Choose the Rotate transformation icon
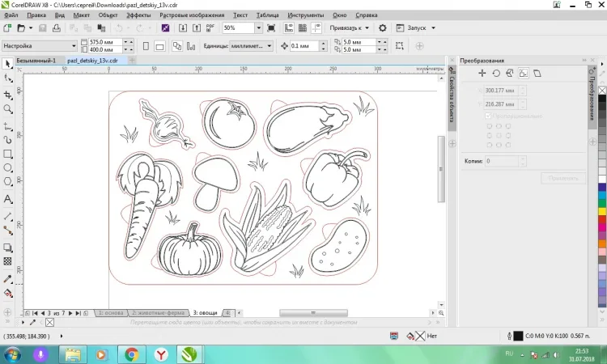Screen dimensions: 607x364 (x=496, y=73)
